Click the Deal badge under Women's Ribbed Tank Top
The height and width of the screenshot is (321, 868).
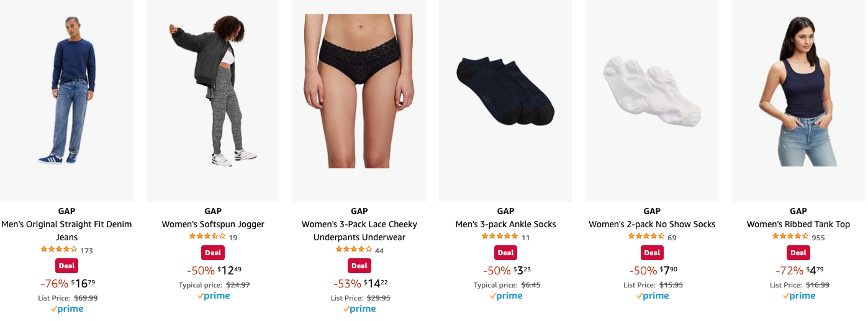(798, 253)
